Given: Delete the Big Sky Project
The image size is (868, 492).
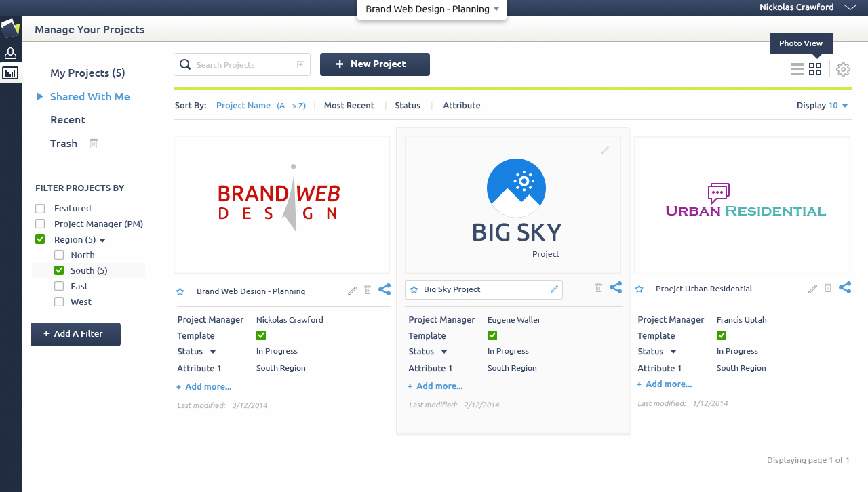Looking at the screenshot, I should [x=599, y=287].
